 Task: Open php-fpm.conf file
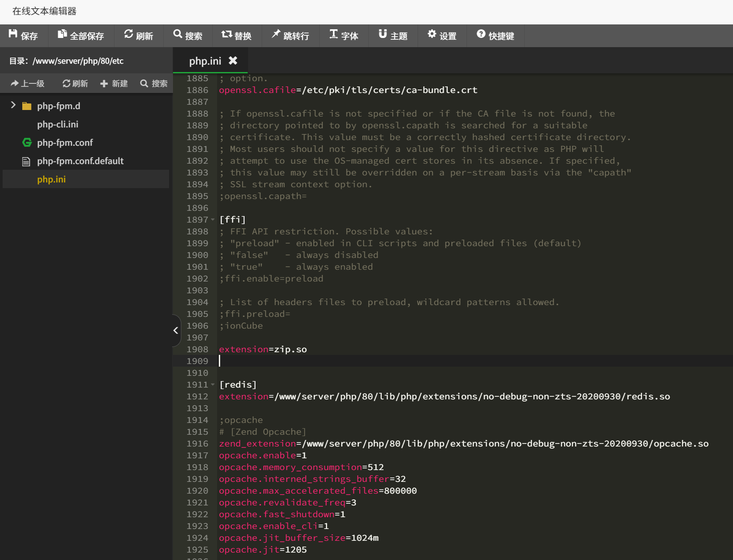tap(65, 143)
